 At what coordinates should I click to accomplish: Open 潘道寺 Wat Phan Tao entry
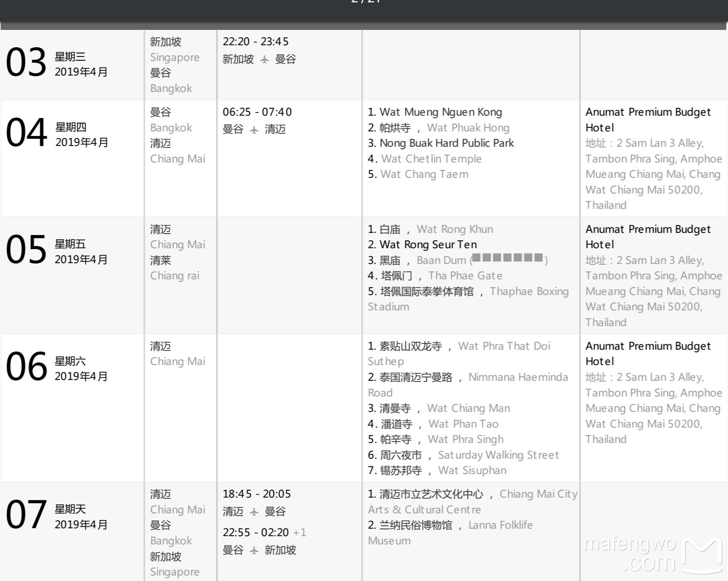pos(433,424)
